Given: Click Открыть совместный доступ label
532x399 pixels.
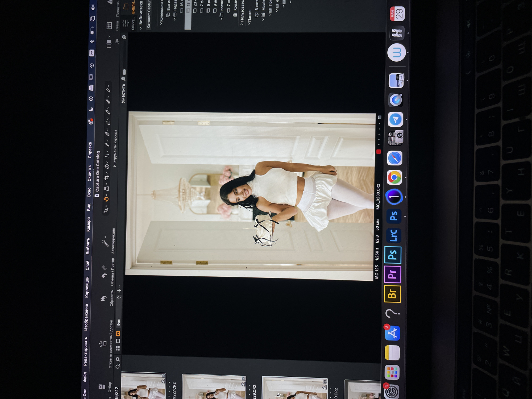Looking at the screenshot, I should click(x=111, y=344).
